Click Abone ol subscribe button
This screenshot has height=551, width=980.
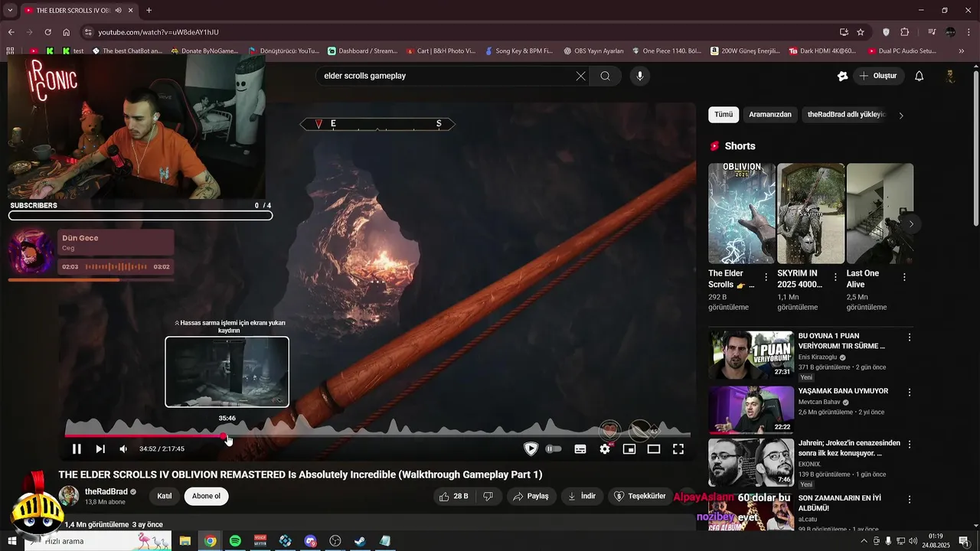tap(206, 496)
